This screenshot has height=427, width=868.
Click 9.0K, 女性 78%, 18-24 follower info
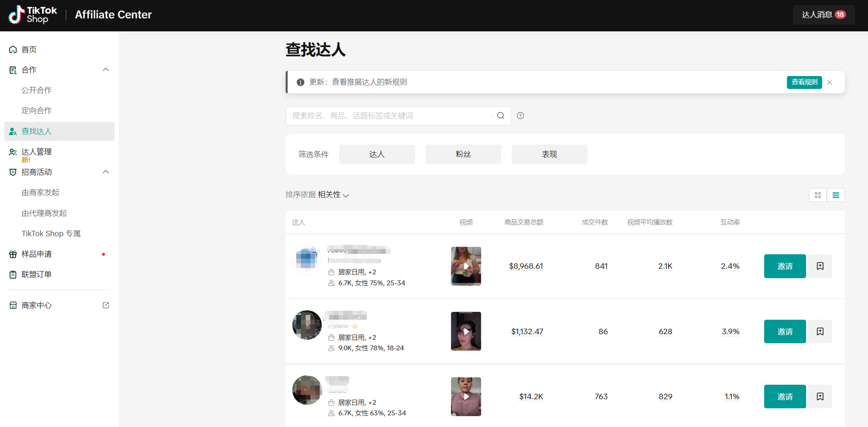[371, 348]
